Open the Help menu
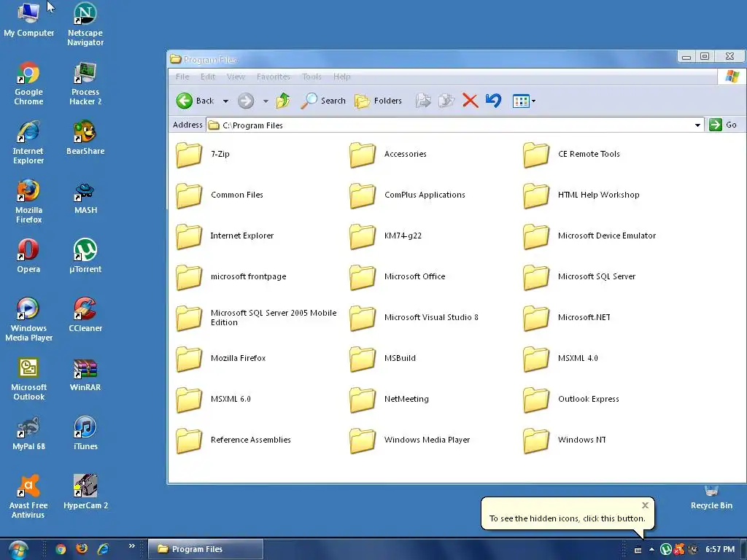This screenshot has height=560, width=747. coord(341,77)
